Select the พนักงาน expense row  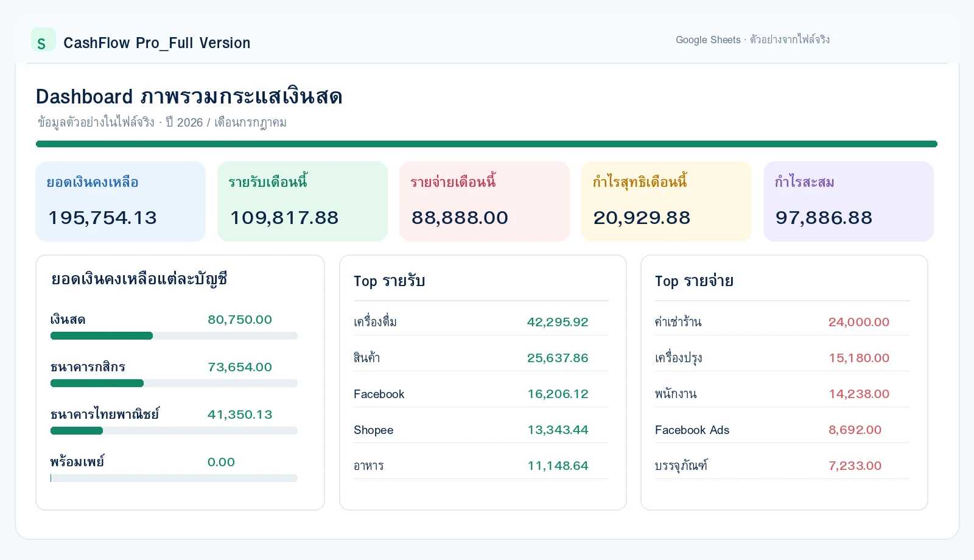[x=782, y=394]
